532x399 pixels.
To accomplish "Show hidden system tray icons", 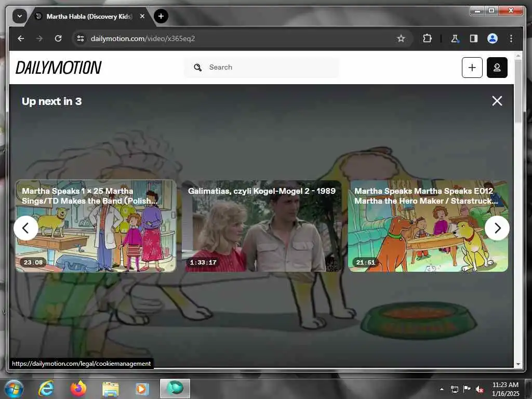I will pyautogui.click(x=442, y=389).
